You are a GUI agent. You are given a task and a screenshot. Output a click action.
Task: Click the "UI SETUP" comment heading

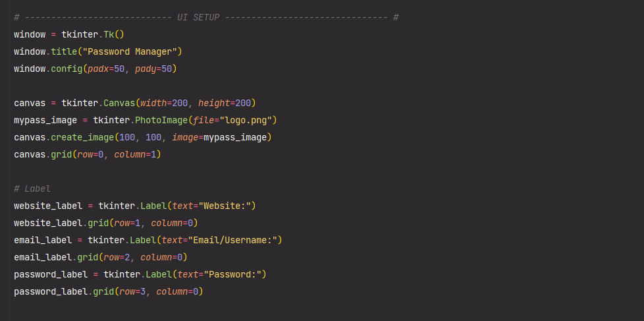click(x=198, y=18)
